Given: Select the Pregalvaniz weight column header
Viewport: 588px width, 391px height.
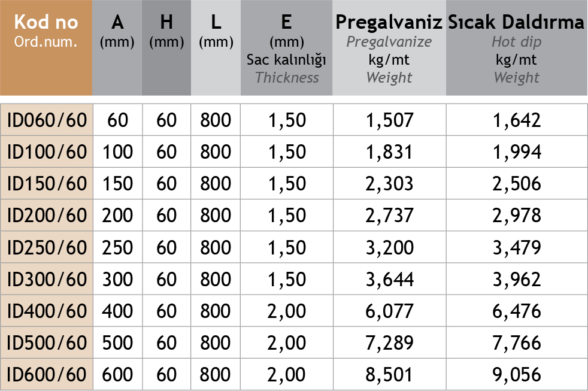Looking at the screenshot, I should tap(389, 48).
